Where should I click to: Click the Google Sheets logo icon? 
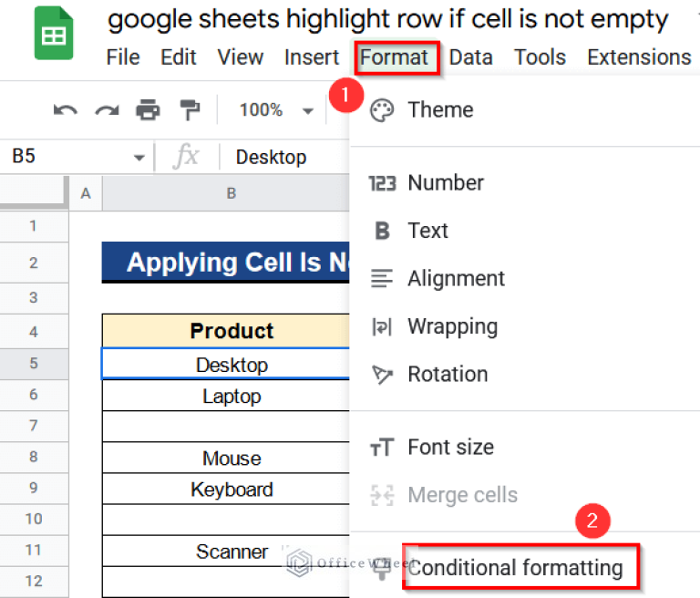(54, 36)
